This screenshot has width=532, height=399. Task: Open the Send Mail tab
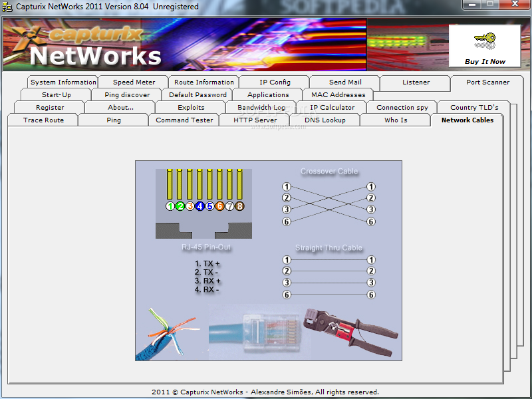[x=345, y=82]
